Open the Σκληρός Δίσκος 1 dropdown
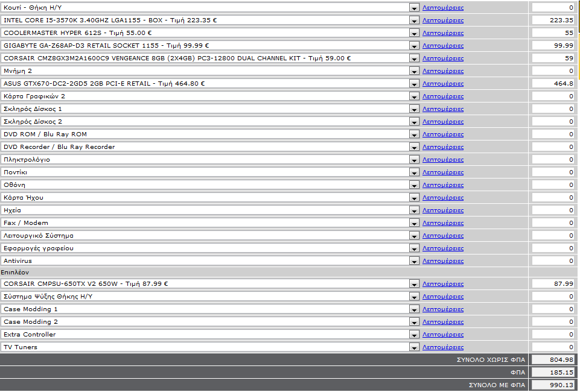This screenshot has height=392, width=580. click(x=210, y=109)
